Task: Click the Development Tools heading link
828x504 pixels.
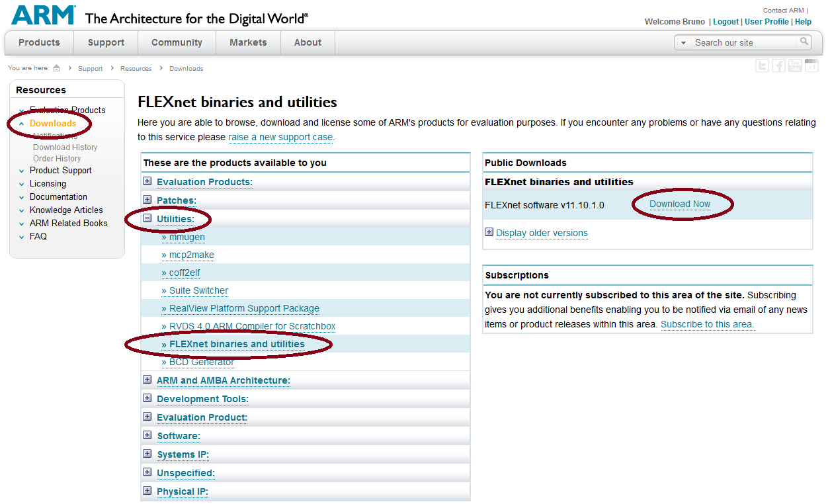Action: point(202,399)
